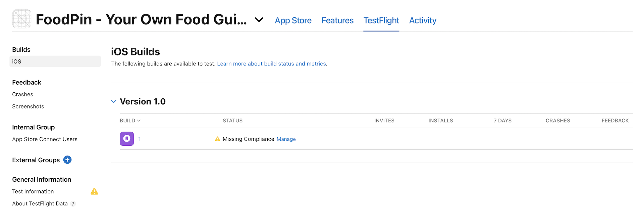The height and width of the screenshot is (224, 644).
Task: Open About TestFlight Data
Action: [x=40, y=204]
